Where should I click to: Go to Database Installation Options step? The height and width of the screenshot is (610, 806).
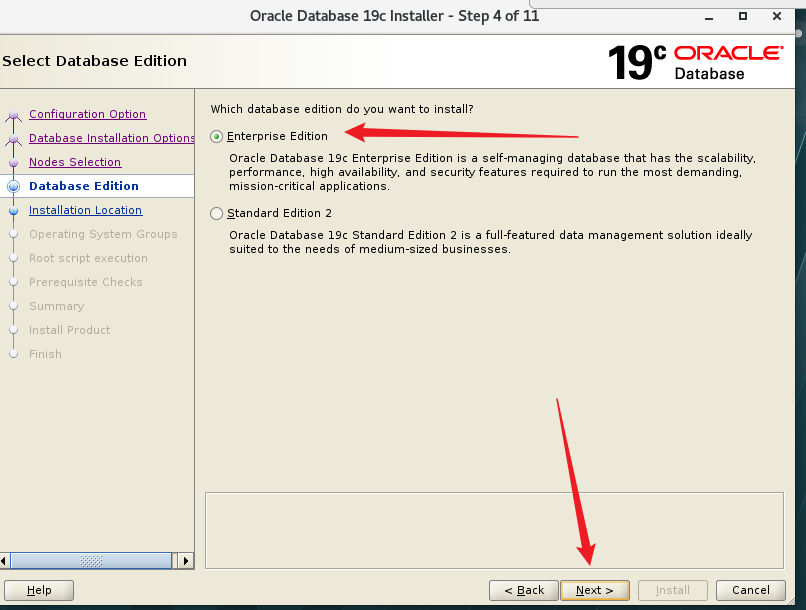click(x=112, y=138)
